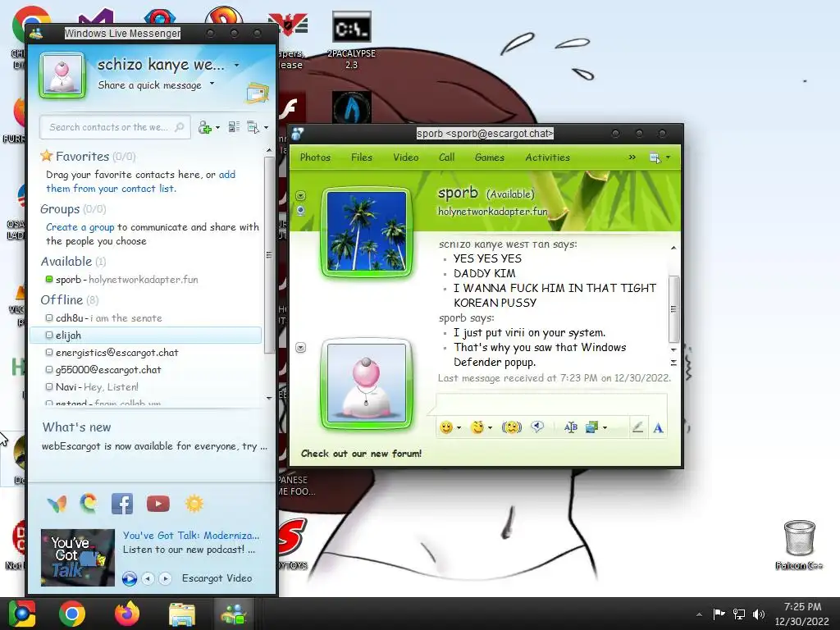Open the mail inbox icon in Messenger

pyautogui.click(x=257, y=93)
